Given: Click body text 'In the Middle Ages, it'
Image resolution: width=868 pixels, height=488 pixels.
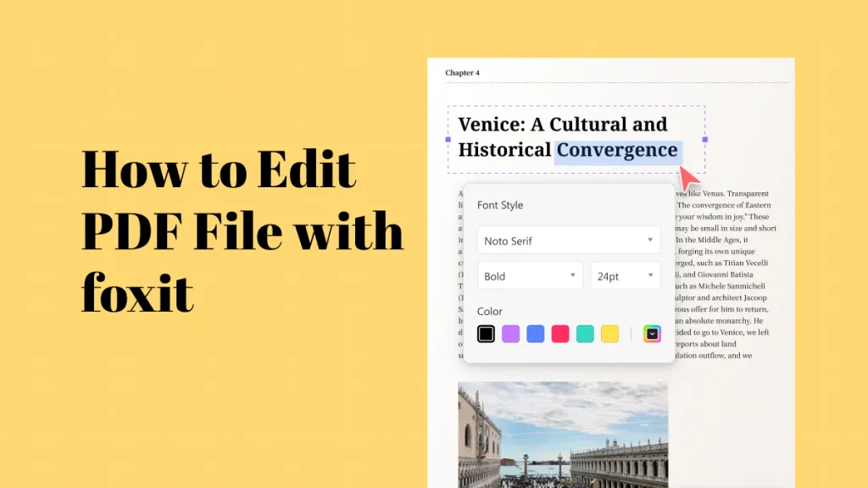Looking at the screenshot, I should (x=712, y=240).
